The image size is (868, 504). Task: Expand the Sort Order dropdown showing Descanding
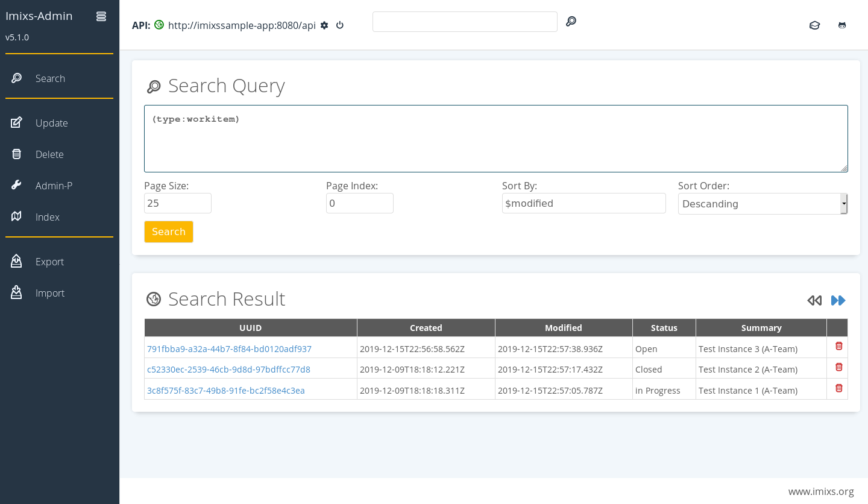(763, 204)
